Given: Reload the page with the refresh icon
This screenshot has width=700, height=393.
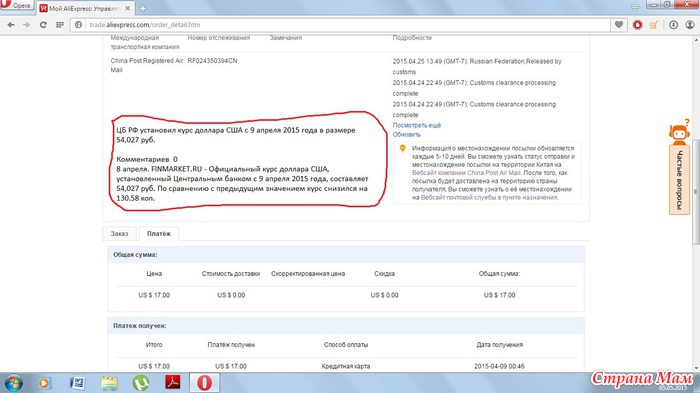Looking at the screenshot, I should (x=43, y=25).
